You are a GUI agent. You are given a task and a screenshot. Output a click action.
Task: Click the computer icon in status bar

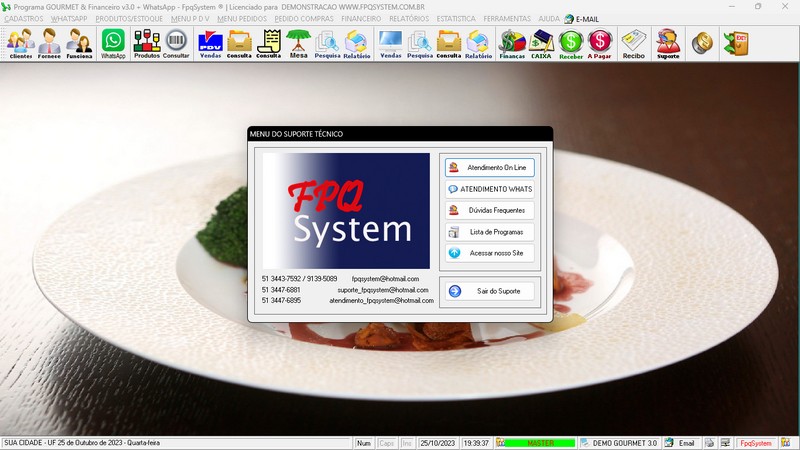pyautogui.click(x=726, y=443)
